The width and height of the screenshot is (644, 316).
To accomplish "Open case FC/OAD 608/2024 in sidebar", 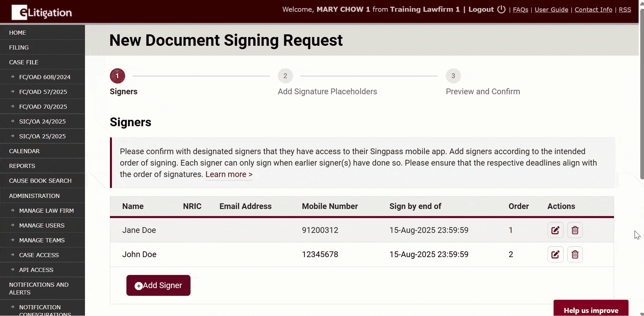I will [x=45, y=77].
